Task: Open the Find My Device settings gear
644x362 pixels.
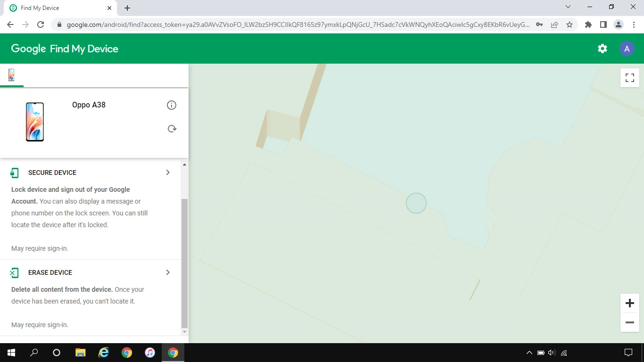Action: tap(602, 48)
